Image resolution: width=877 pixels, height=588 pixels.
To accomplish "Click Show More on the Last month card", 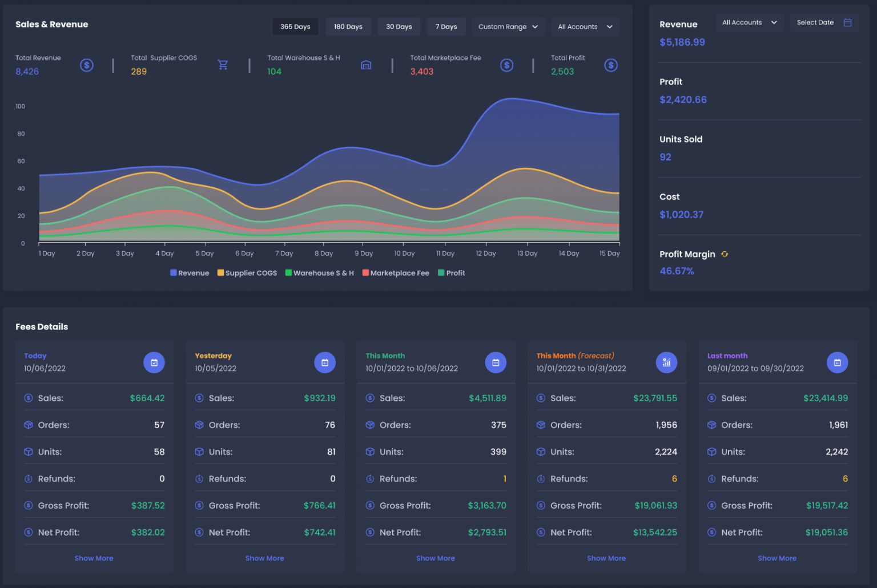I will click(777, 558).
